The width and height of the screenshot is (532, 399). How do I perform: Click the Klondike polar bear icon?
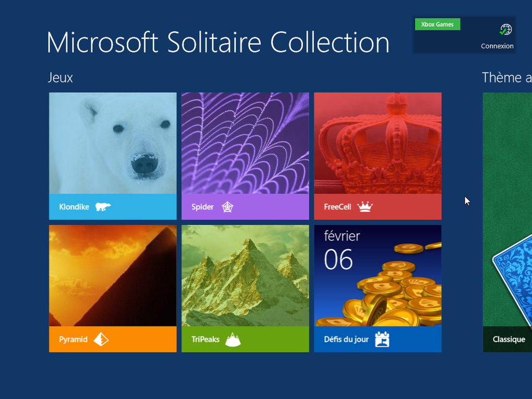103,207
